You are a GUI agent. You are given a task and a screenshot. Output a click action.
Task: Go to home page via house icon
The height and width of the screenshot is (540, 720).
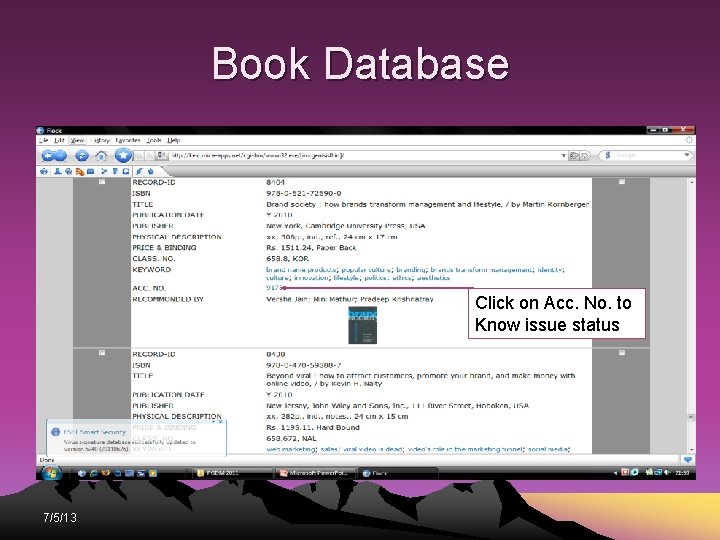pos(101,156)
